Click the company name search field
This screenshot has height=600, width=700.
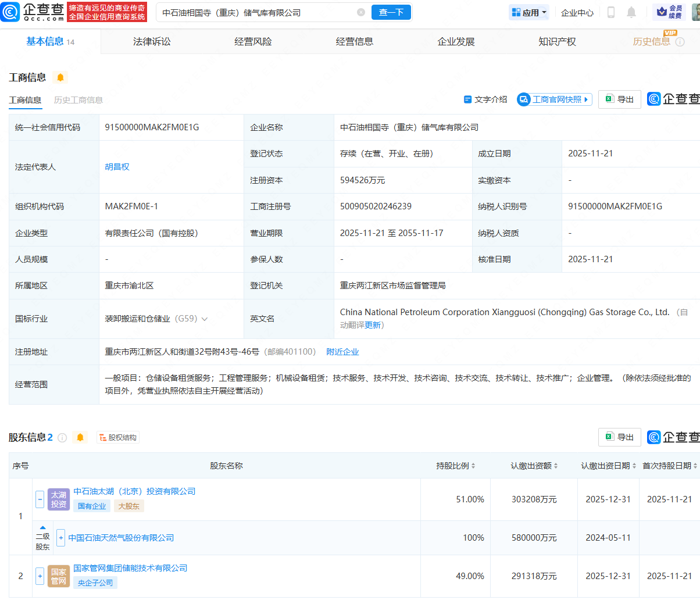click(x=256, y=12)
